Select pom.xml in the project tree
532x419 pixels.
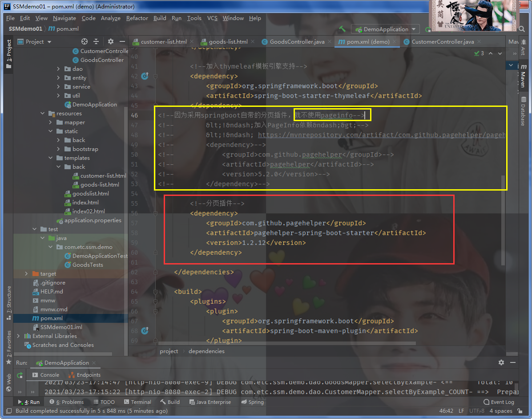51,318
